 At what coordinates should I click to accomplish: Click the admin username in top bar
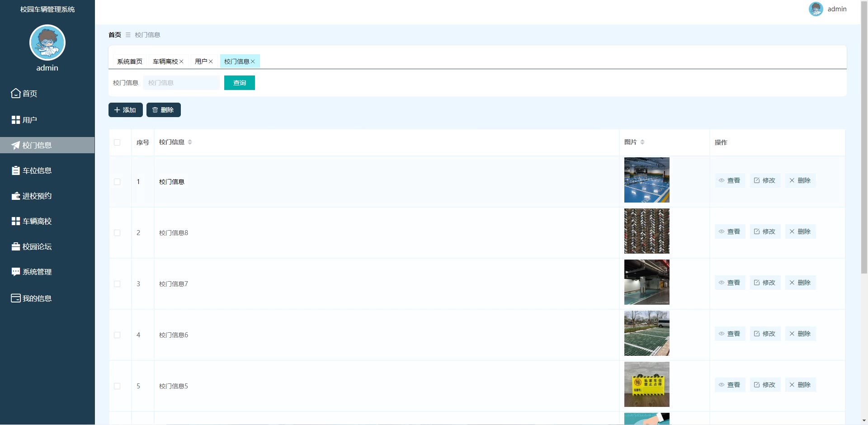point(837,9)
